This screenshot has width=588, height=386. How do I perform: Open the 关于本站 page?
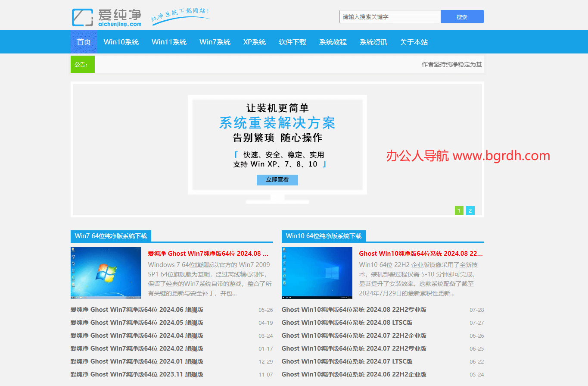pos(414,42)
